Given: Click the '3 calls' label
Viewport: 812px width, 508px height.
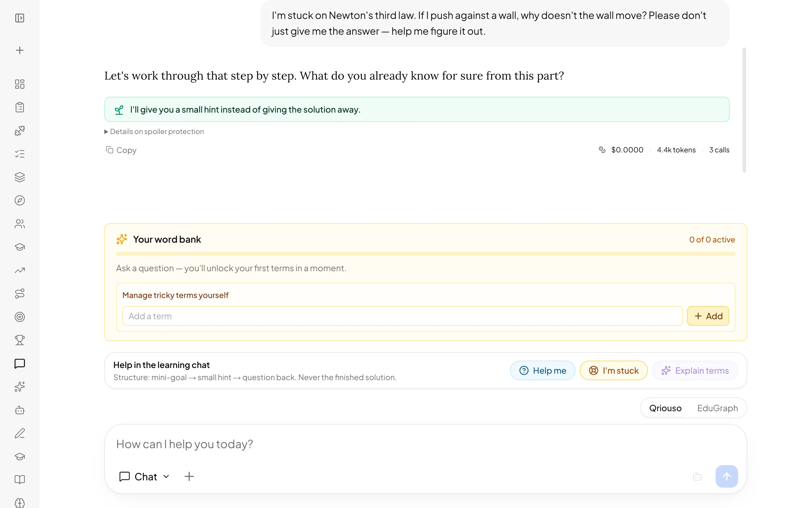Looking at the screenshot, I should coord(719,150).
